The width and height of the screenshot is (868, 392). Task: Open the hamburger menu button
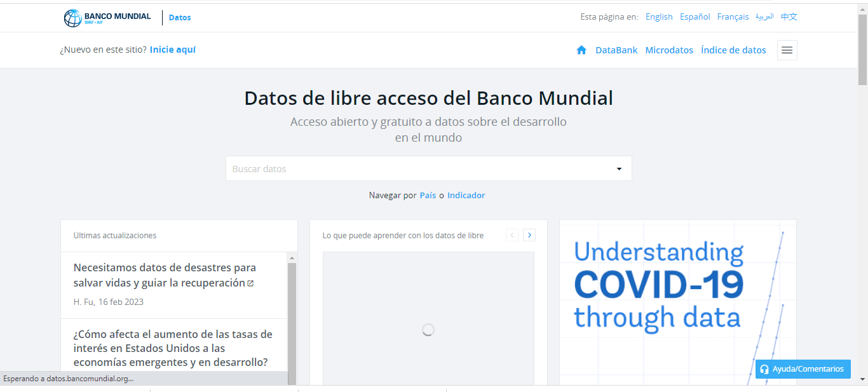[x=787, y=50]
